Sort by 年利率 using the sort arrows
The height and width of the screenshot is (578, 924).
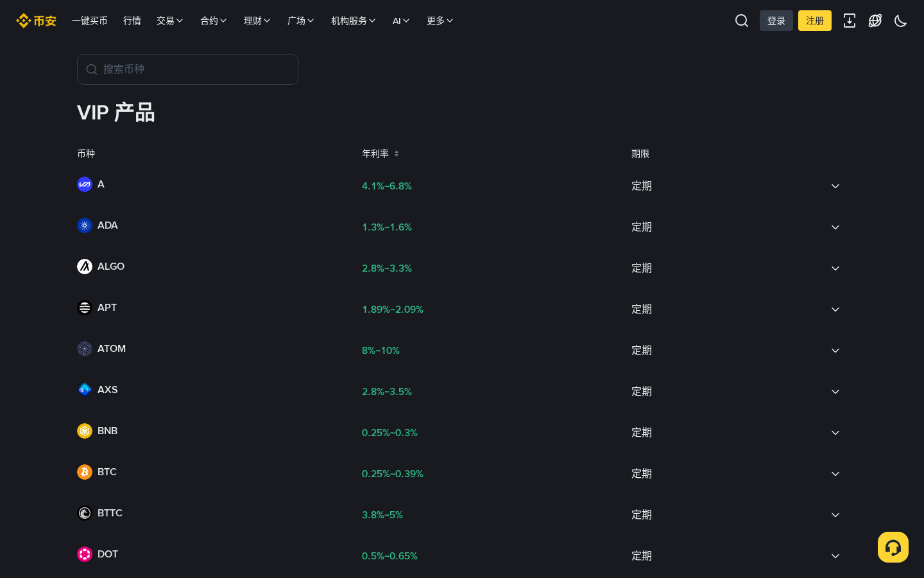pos(397,153)
